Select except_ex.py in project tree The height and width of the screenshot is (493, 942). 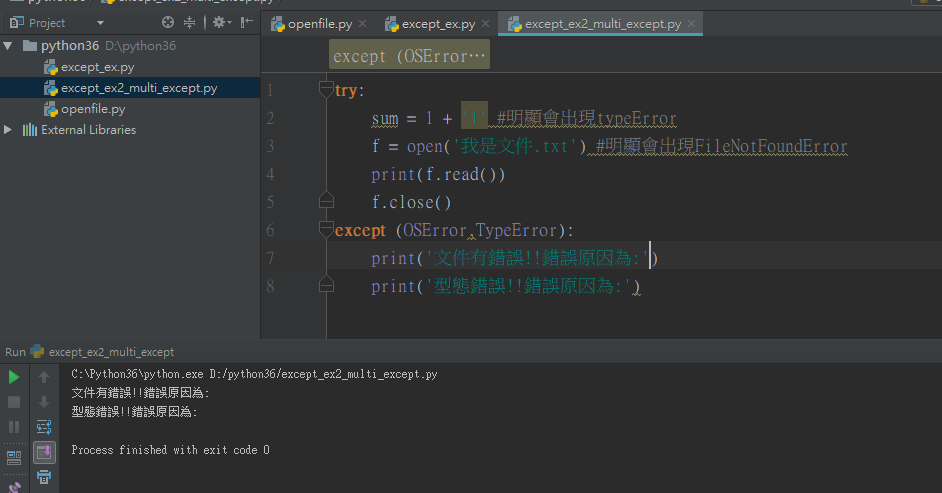pyautogui.click(x=97, y=67)
